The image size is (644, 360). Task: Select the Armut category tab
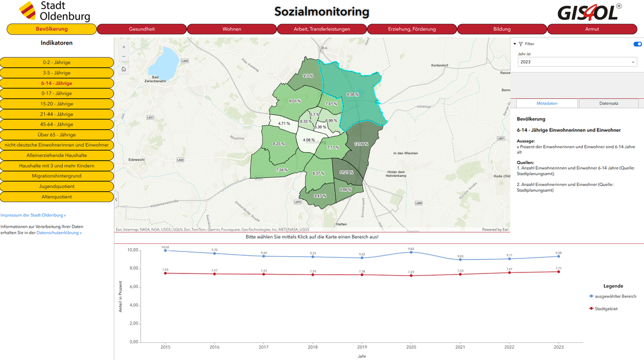[x=591, y=29]
